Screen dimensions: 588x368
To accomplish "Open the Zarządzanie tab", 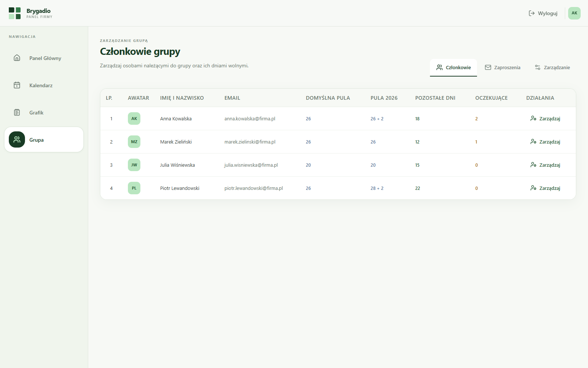I will 552,68.
